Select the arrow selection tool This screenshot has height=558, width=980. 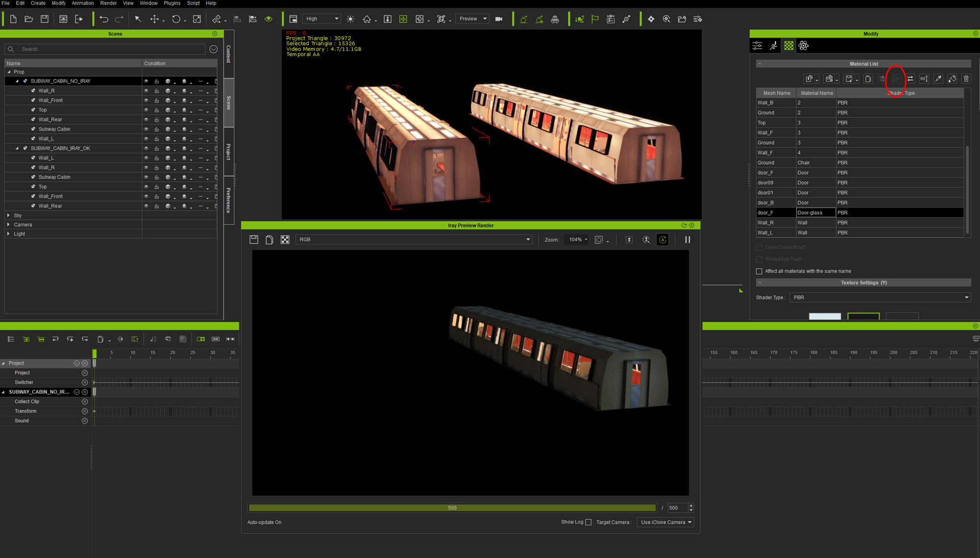pyautogui.click(x=138, y=19)
